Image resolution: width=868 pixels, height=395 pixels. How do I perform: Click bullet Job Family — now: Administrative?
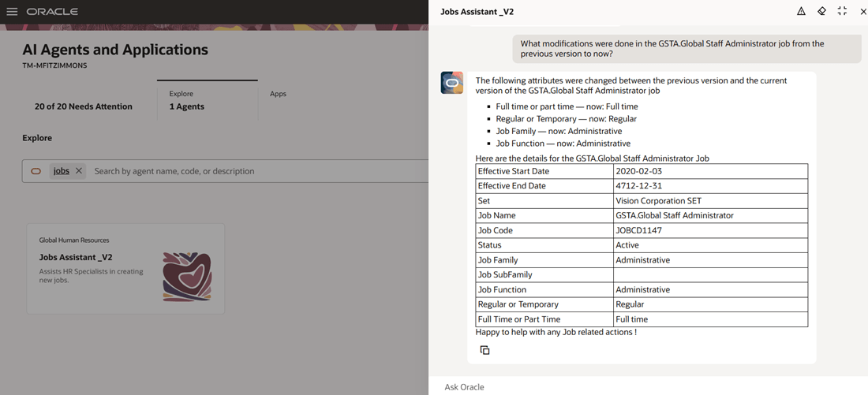coord(559,131)
